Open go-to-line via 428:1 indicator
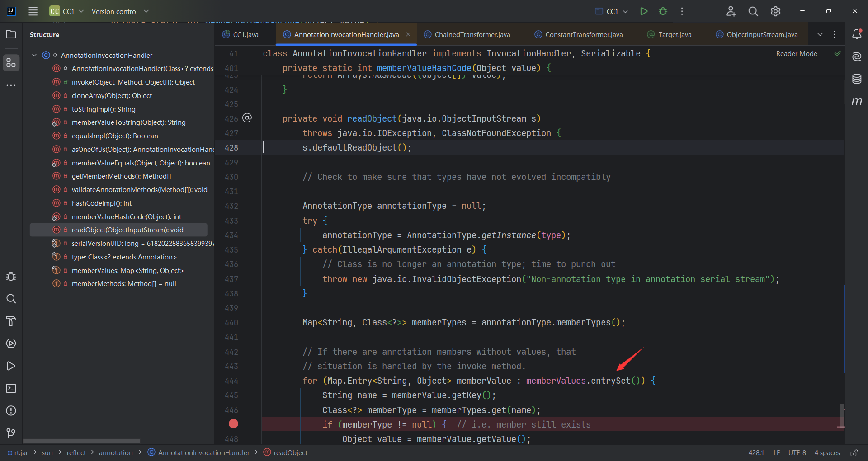Viewport: 868px width, 461px height. [x=756, y=452]
